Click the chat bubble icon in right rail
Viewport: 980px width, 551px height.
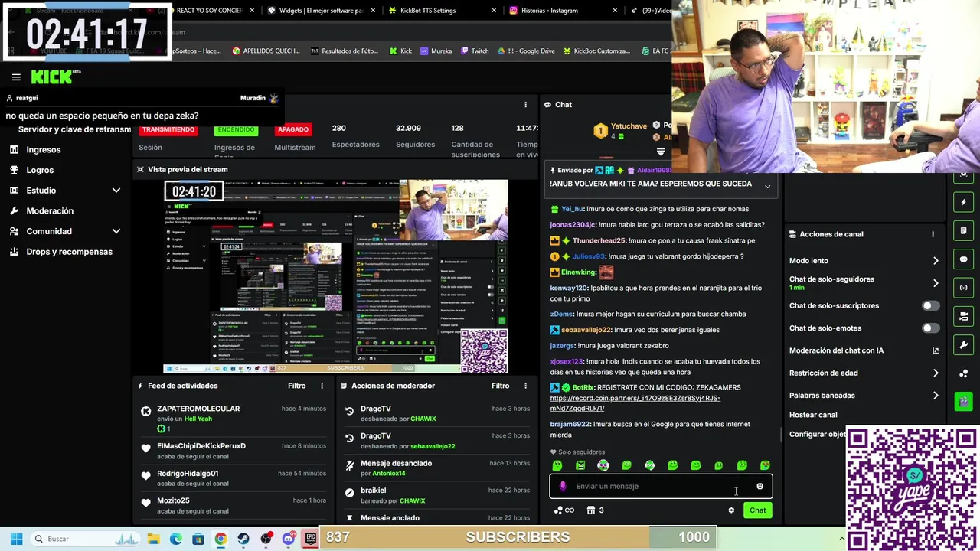coord(963,259)
